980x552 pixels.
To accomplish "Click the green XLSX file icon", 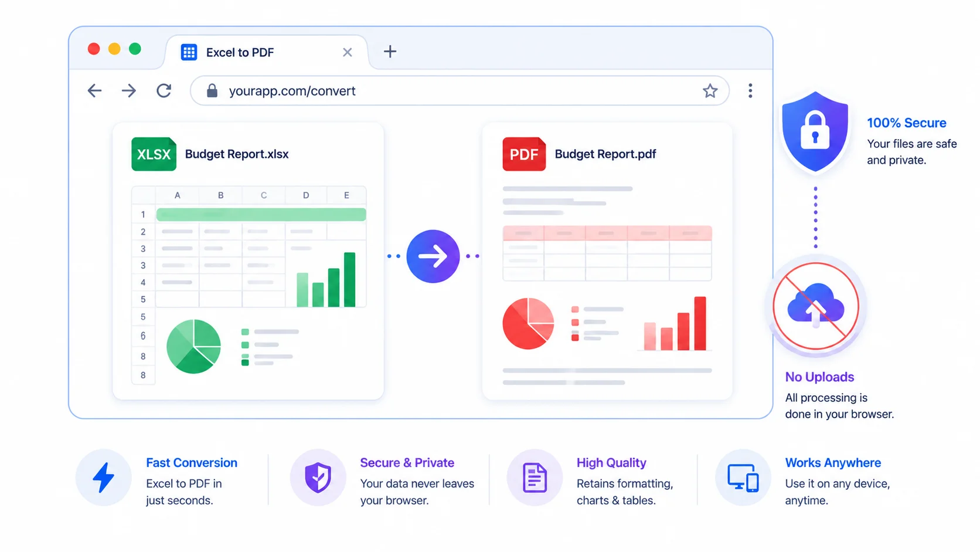I will (154, 154).
